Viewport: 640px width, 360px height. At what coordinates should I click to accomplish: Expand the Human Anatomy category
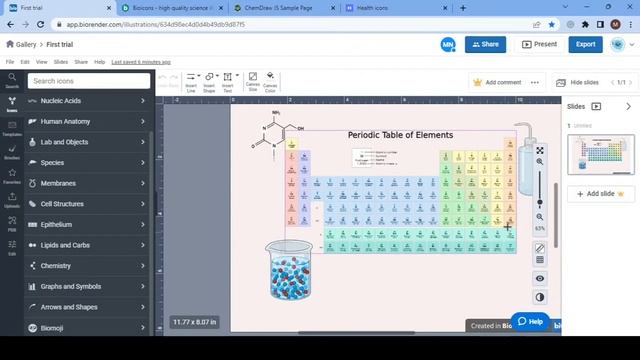click(x=87, y=121)
